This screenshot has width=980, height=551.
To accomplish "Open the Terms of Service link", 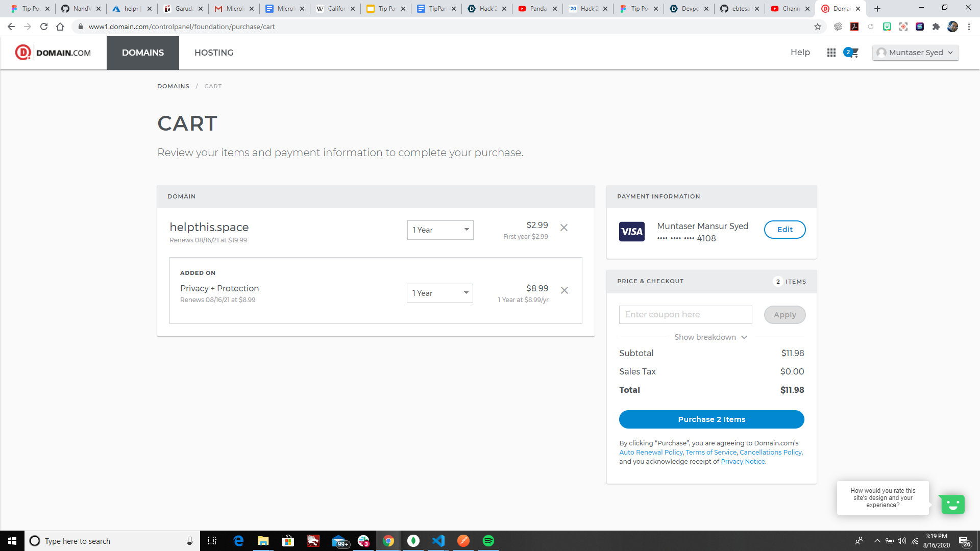I will 710,453.
